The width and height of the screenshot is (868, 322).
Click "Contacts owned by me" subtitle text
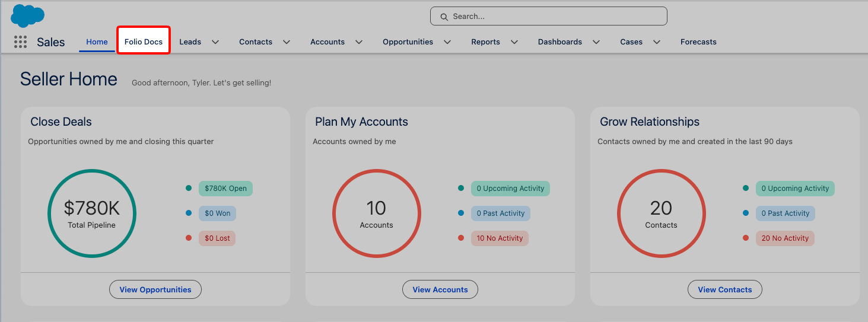695,142
